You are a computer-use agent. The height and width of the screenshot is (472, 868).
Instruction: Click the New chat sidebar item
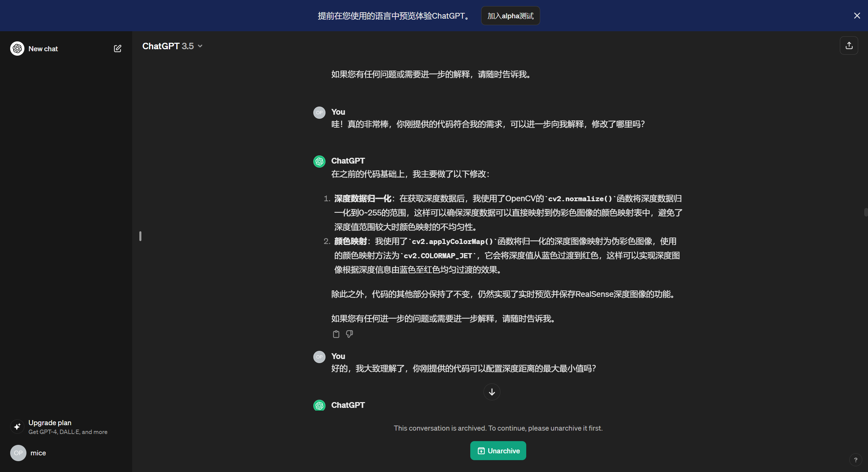[43, 49]
